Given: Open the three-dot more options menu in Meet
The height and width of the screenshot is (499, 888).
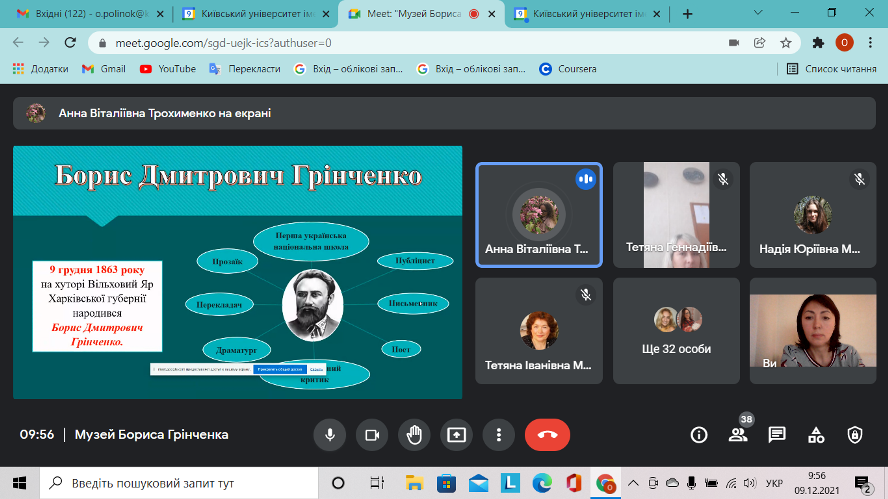Looking at the screenshot, I should [499, 435].
